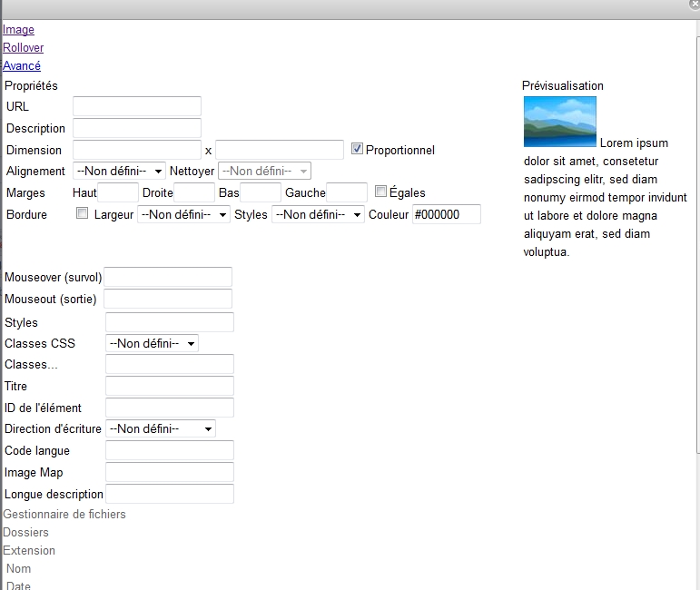The width and height of the screenshot is (700, 590).
Task: Expand the border Largeur dropdown
Action: [x=183, y=214]
